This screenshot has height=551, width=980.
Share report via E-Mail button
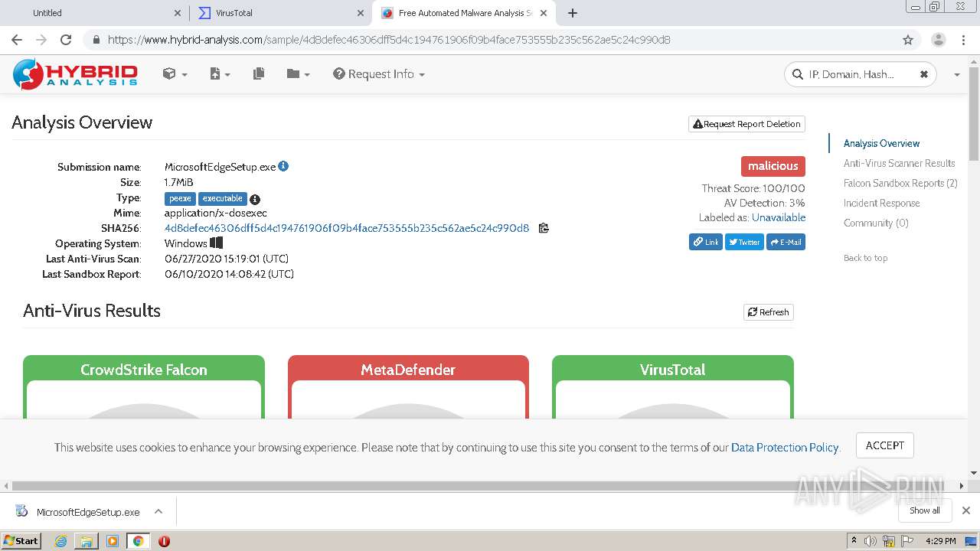coord(786,242)
